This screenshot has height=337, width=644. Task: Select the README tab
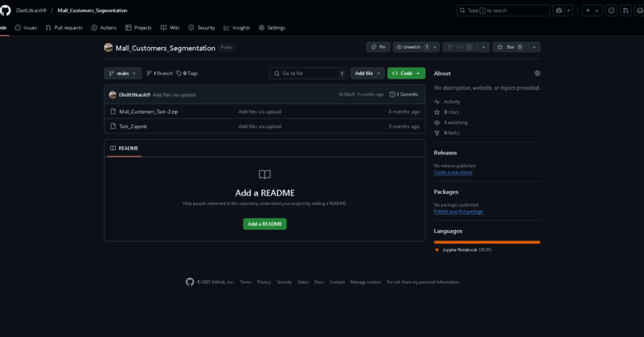click(124, 148)
